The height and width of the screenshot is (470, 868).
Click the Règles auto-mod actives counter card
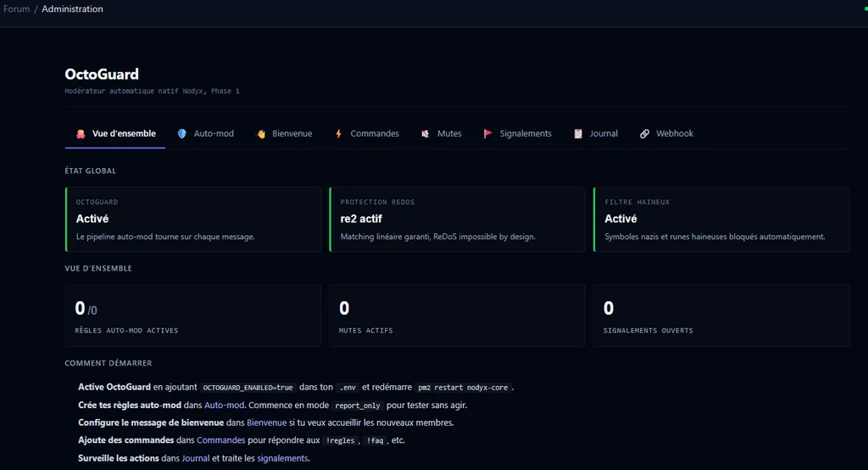pos(193,316)
